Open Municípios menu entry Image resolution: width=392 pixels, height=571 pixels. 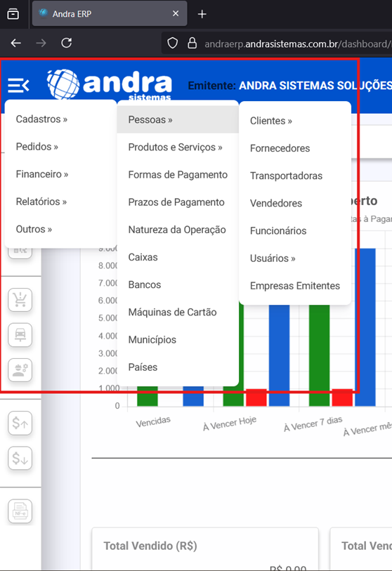(x=178, y=340)
